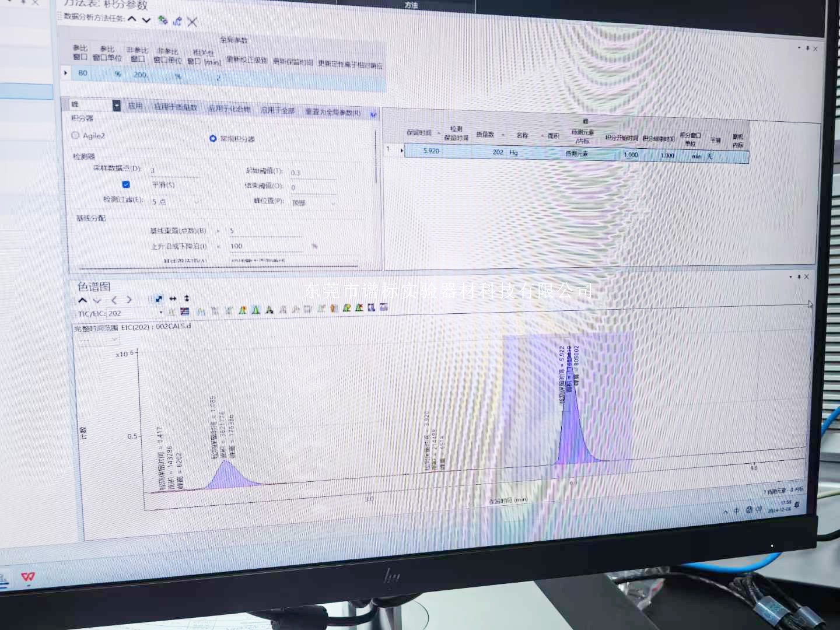The height and width of the screenshot is (630, 840).
Task: Click the down arrow beside 数据分析方法任务
Action: point(146,20)
